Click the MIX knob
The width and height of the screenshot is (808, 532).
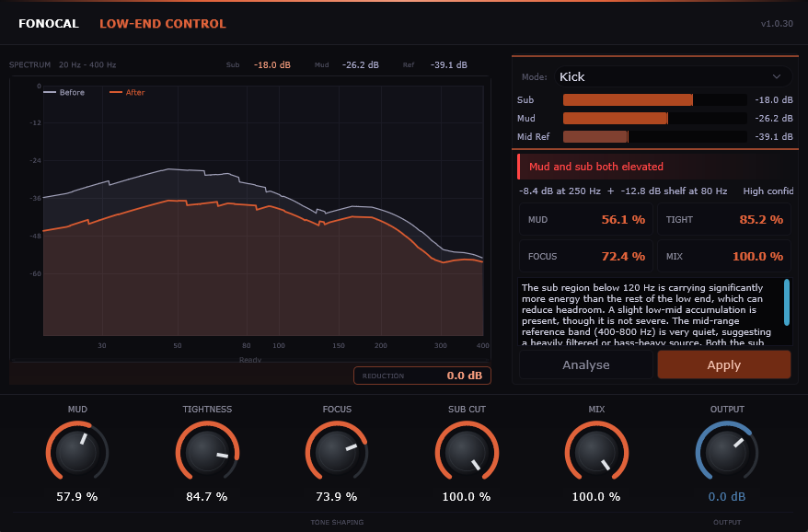click(596, 452)
